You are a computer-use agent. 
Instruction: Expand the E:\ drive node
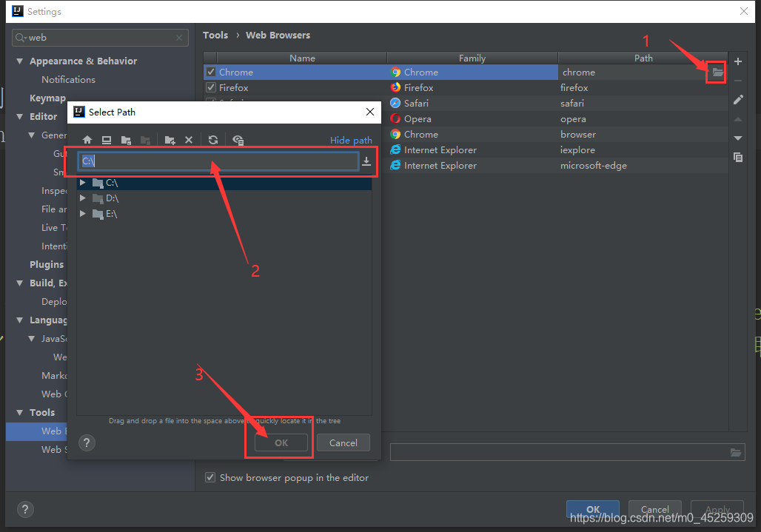tap(83, 214)
